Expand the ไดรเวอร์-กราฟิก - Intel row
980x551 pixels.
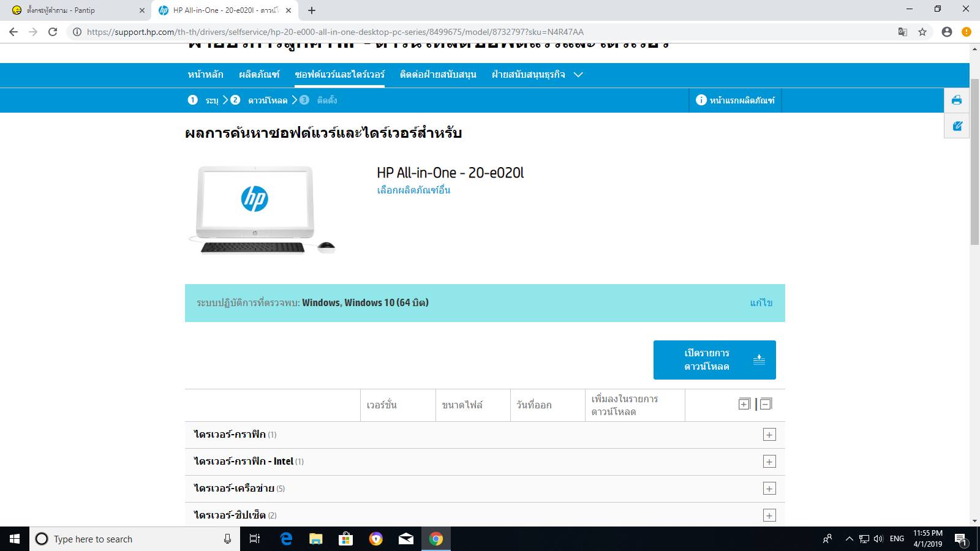coord(485,462)
